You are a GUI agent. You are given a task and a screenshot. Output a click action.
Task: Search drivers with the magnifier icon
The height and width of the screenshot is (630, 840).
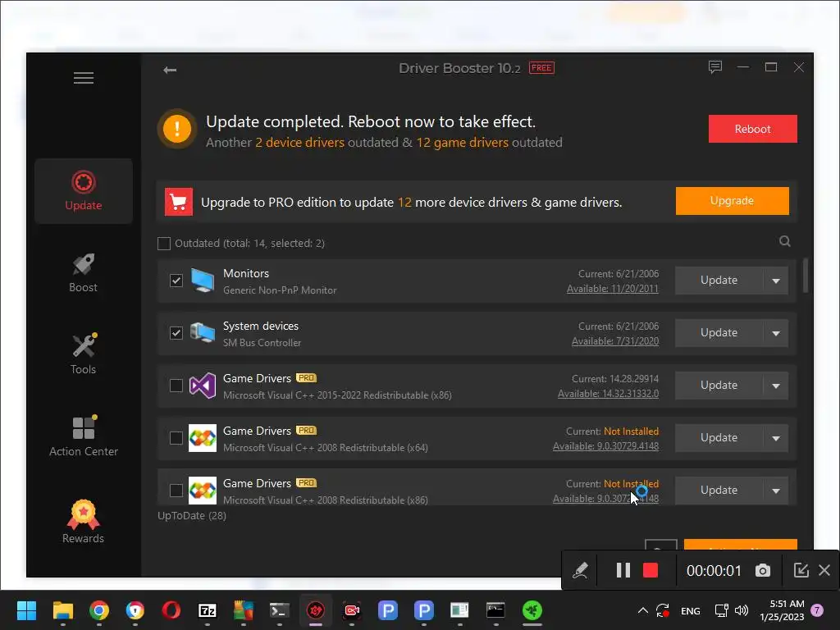tap(785, 241)
